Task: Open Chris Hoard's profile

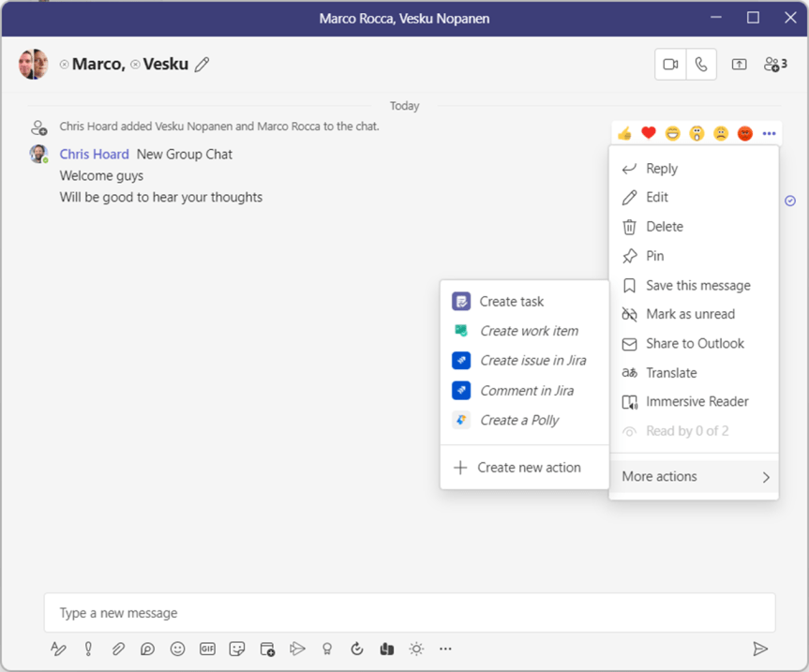Action: click(94, 154)
